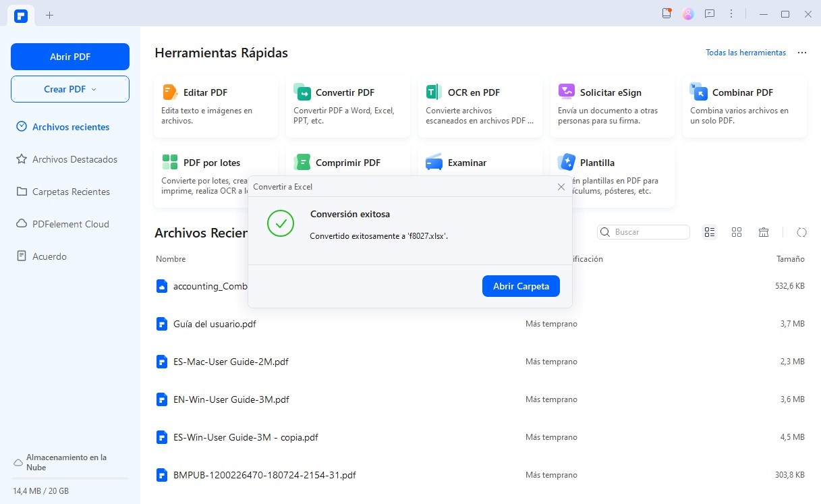Image resolution: width=821 pixels, height=504 pixels.
Task: Click the clear recent files icon
Action: click(x=764, y=232)
